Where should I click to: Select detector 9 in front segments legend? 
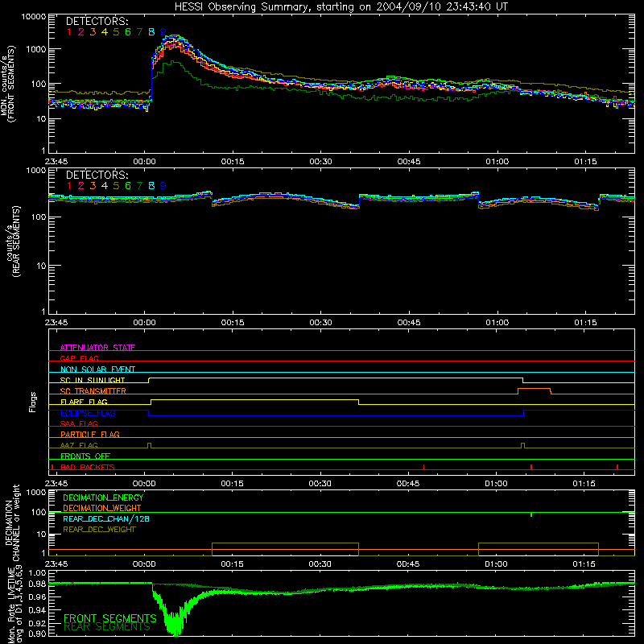click(163, 32)
